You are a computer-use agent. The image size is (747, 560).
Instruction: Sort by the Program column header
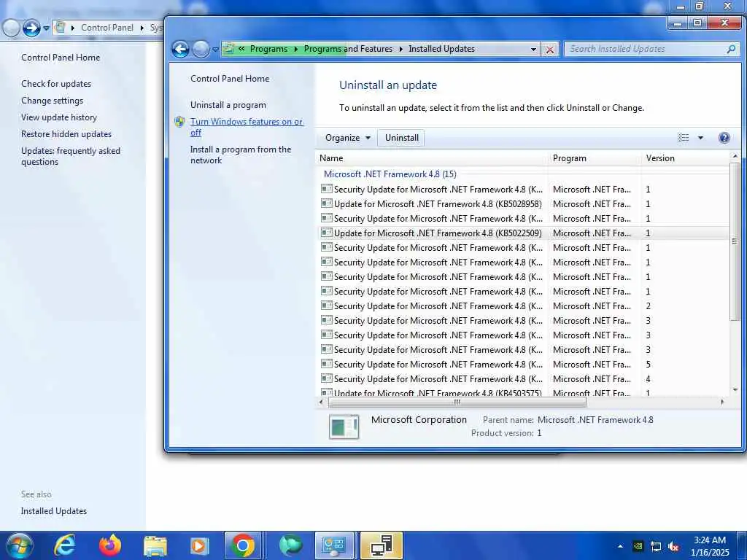point(595,158)
